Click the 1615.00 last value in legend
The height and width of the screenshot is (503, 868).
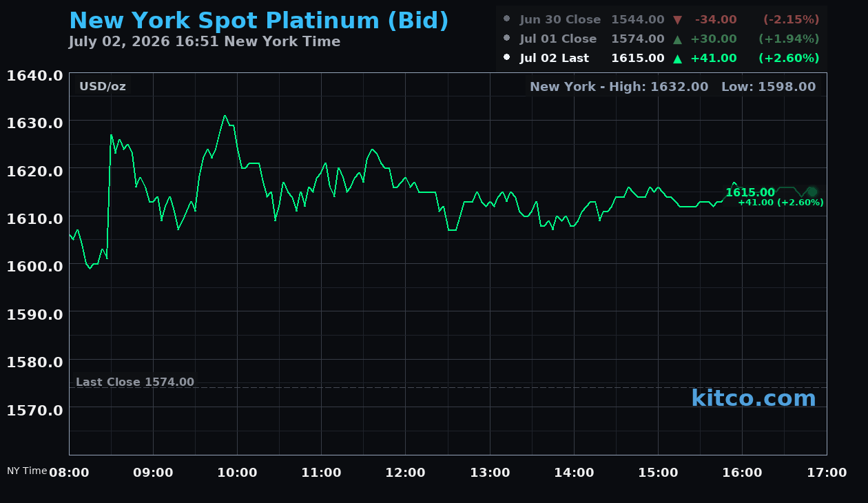click(638, 59)
